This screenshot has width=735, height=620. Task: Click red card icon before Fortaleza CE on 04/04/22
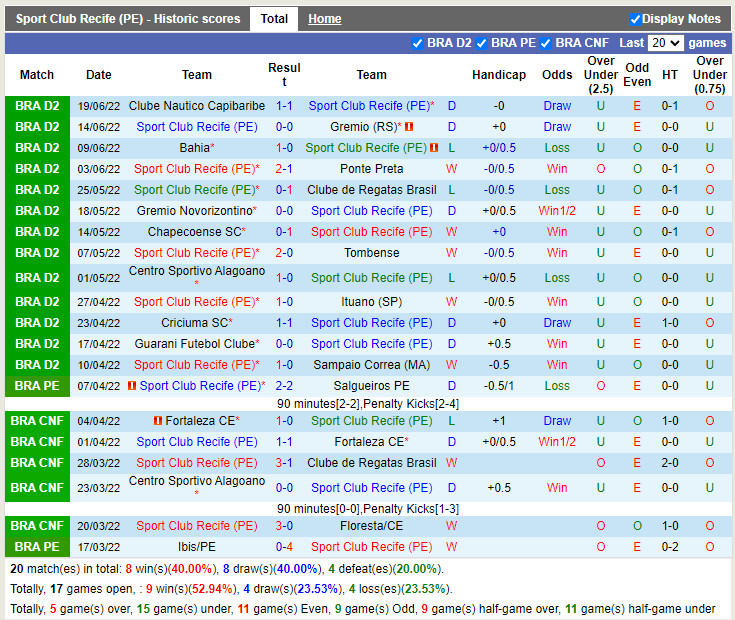[157, 421]
